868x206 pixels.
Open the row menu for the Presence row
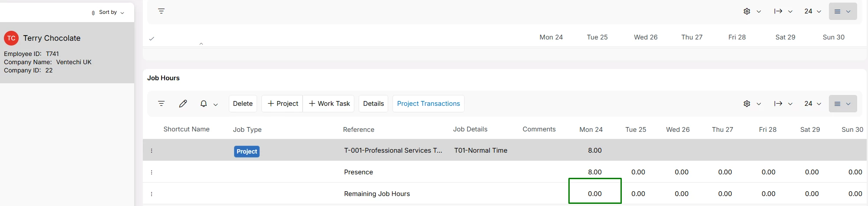click(152, 172)
